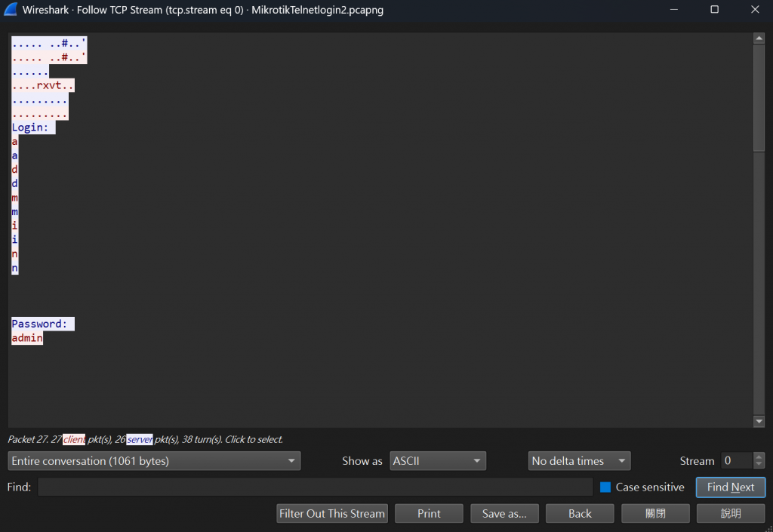Click the Stream number field
The width and height of the screenshot is (773, 532).
click(x=737, y=460)
